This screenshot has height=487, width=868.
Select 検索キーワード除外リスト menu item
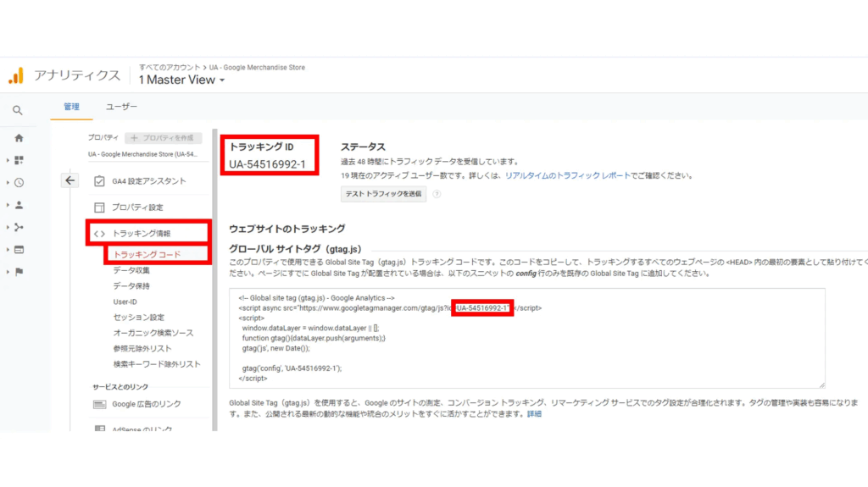157,364
